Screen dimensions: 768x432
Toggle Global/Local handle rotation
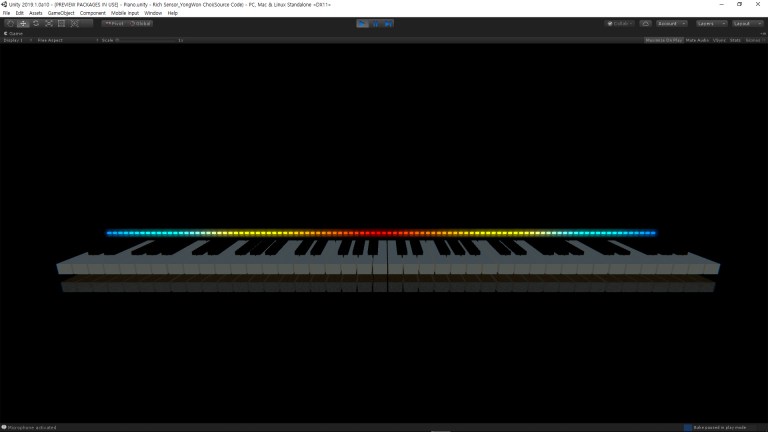pos(138,23)
